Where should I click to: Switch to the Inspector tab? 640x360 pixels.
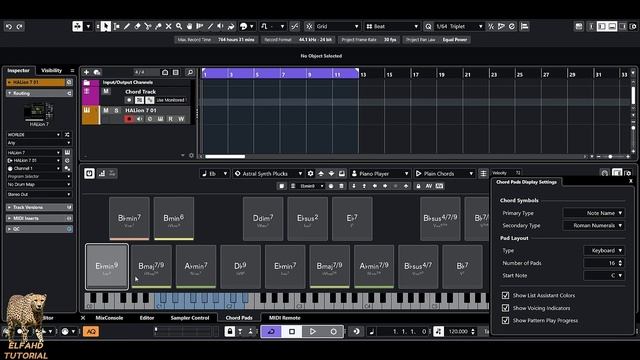click(x=18, y=71)
